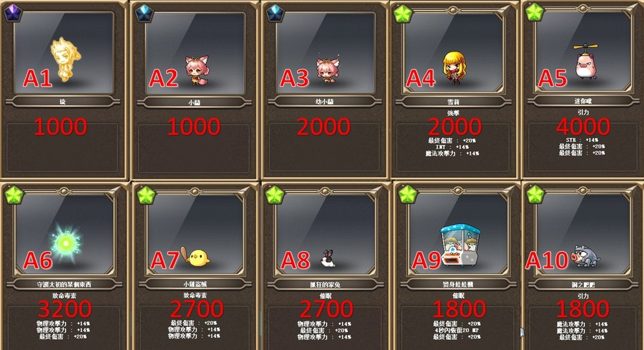The height and width of the screenshot is (350, 644).
Task: Click the blue gem badge on card A2
Action: 145,13
